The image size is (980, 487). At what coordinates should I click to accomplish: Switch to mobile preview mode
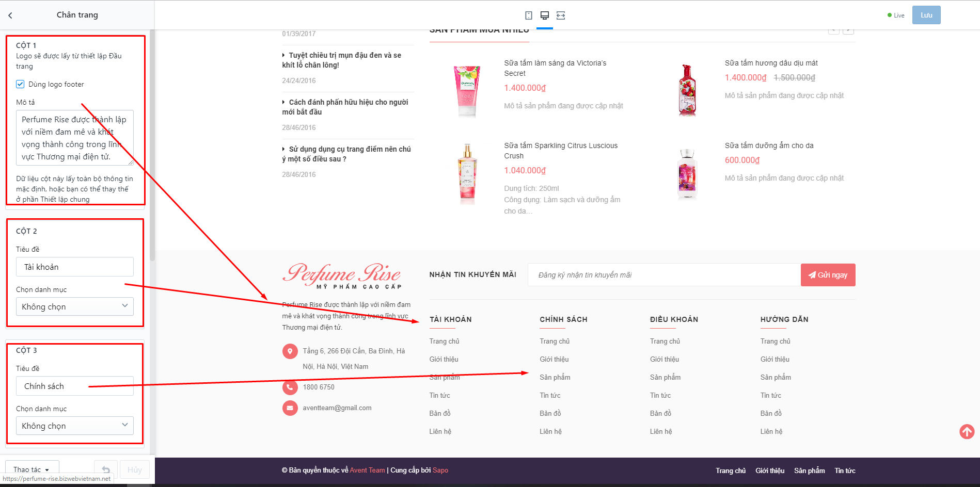(x=529, y=15)
